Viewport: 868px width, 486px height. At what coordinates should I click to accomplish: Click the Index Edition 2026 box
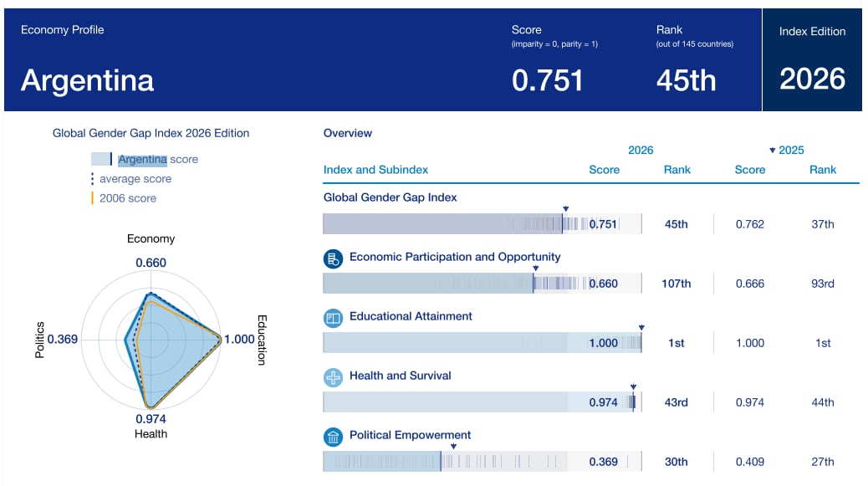coord(812,59)
